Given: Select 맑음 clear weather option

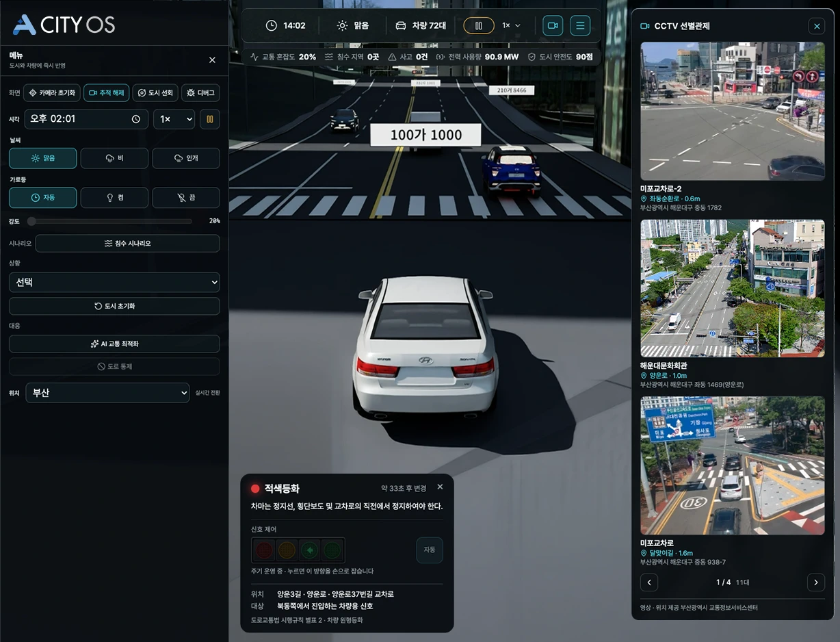Looking at the screenshot, I should [43, 158].
